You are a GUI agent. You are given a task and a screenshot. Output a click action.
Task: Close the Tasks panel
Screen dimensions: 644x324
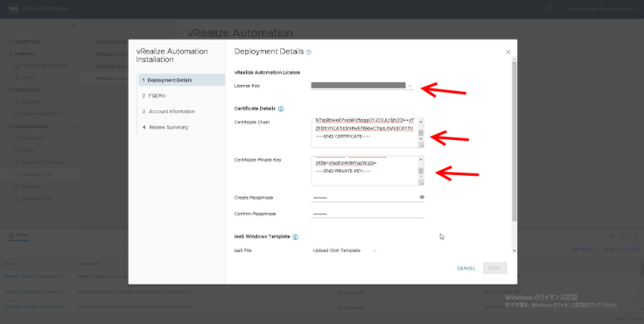click(635, 236)
